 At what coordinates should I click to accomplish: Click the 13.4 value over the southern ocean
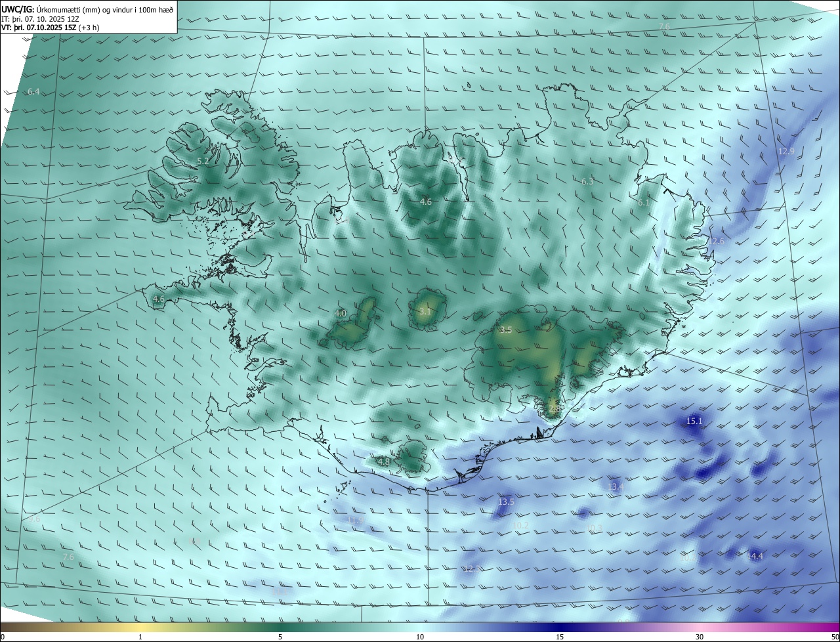tap(616, 486)
